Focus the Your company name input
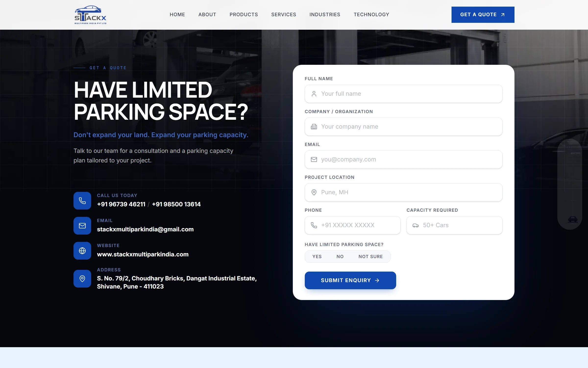This screenshot has width=588, height=368. [x=404, y=127]
